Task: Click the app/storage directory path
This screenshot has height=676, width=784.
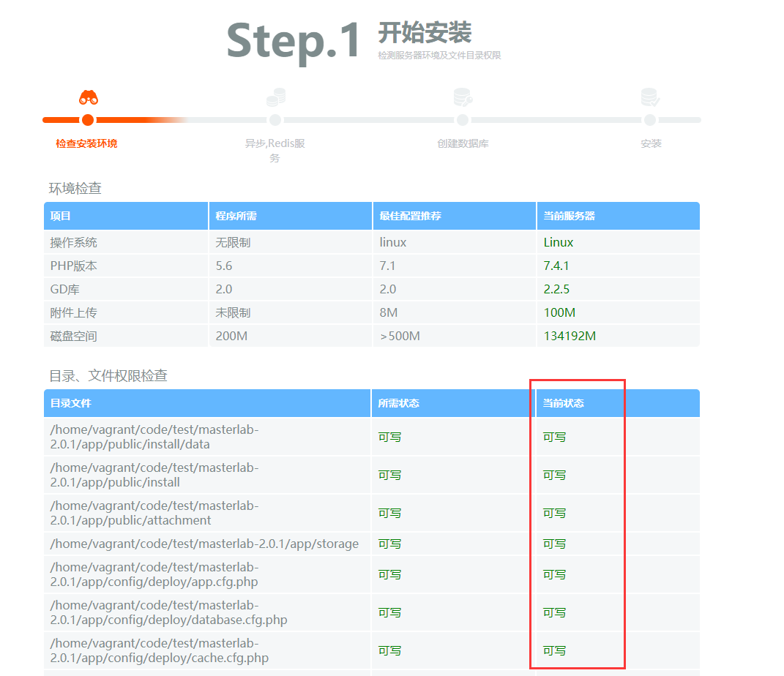Action: coord(204,544)
